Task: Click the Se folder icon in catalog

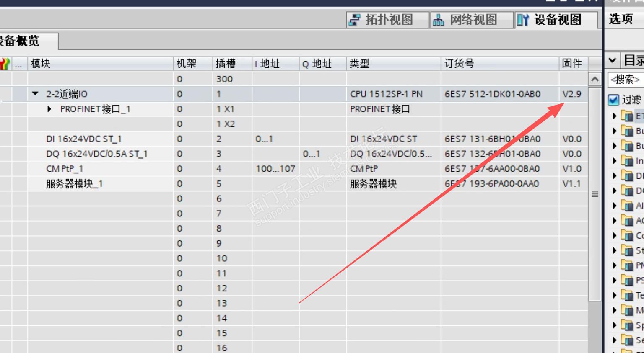Action: pos(627,340)
